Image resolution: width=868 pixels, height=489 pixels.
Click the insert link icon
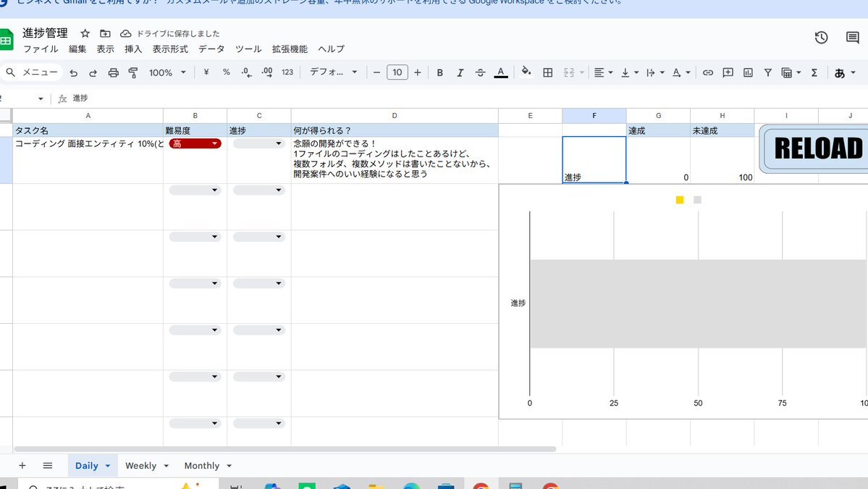coord(708,72)
